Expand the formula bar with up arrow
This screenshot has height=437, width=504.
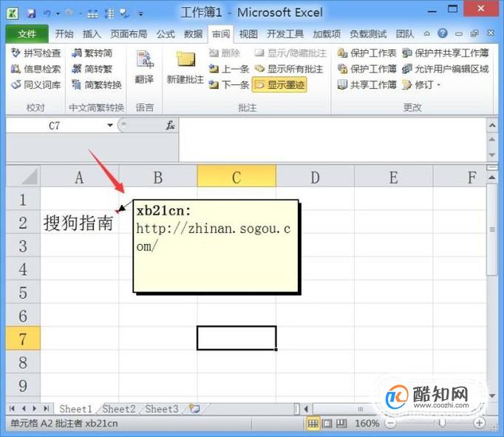point(492,126)
